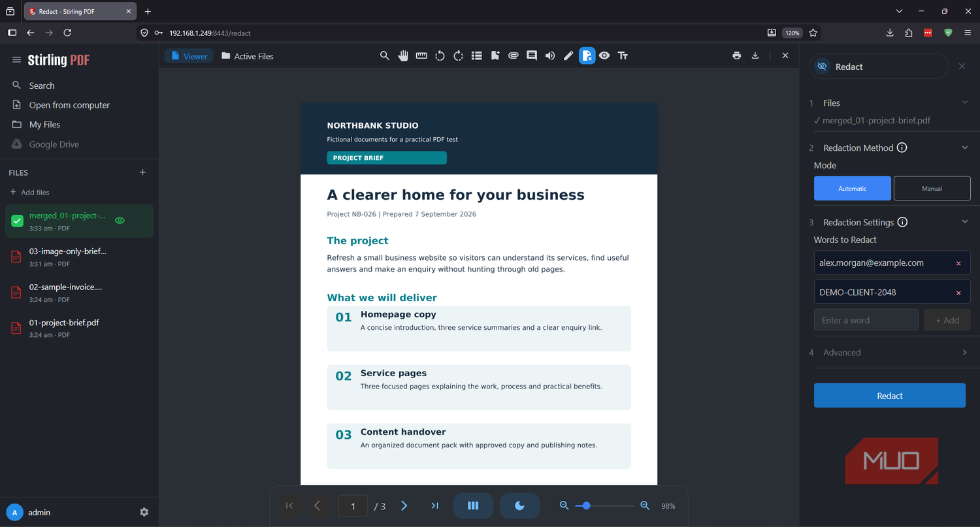Expand the Advanced section
The height and width of the screenshot is (527, 980).
pos(965,353)
